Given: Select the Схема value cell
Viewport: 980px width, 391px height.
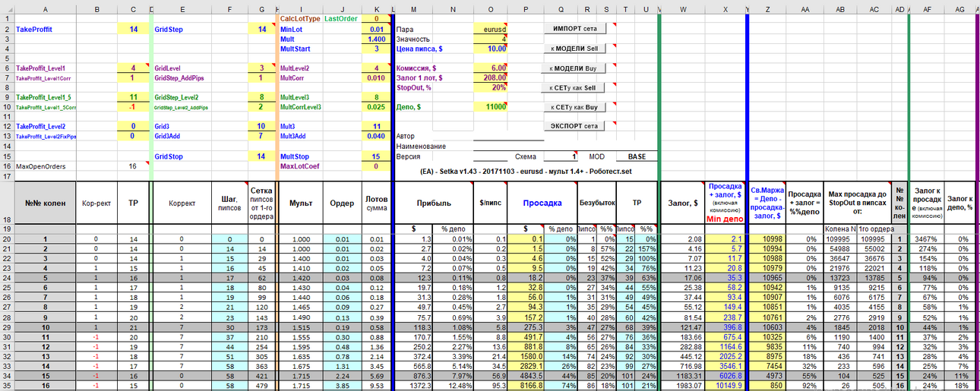Looking at the screenshot, I should [x=562, y=156].
